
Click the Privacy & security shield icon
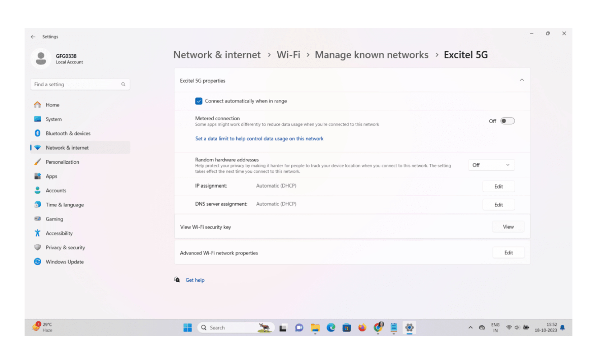click(x=37, y=247)
